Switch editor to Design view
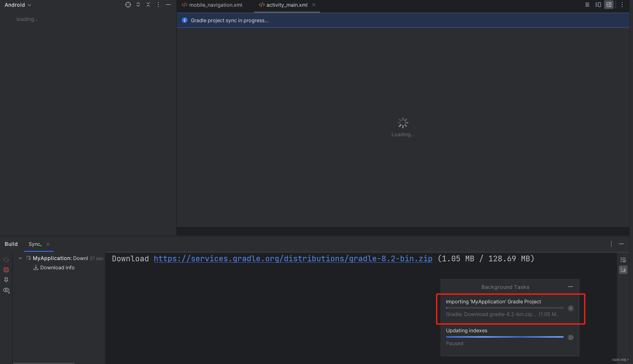Viewport: 633px width, 364px height. click(x=609, y=5)
